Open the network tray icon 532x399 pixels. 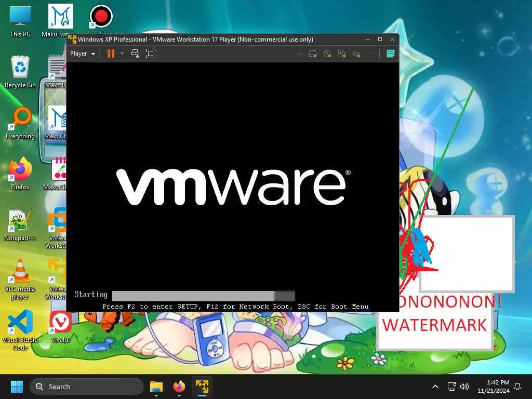[x=451, y=387]
